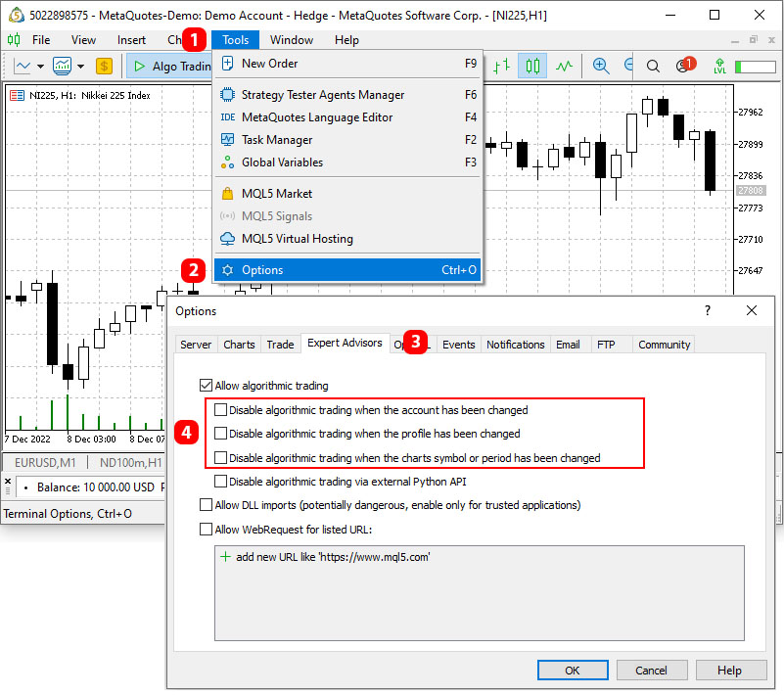This screenshot has height=695, width=784.
Task: Click the question mark in Options title bar
Action: point(707,310)
